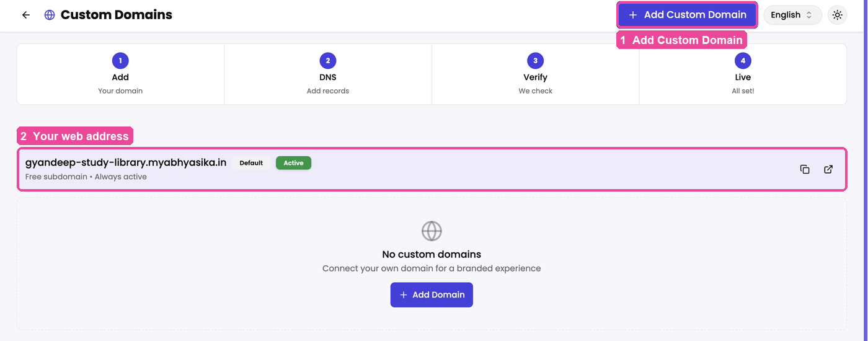
Task: Toggle light/dark theme sun icon
Action: pos(838,15)
